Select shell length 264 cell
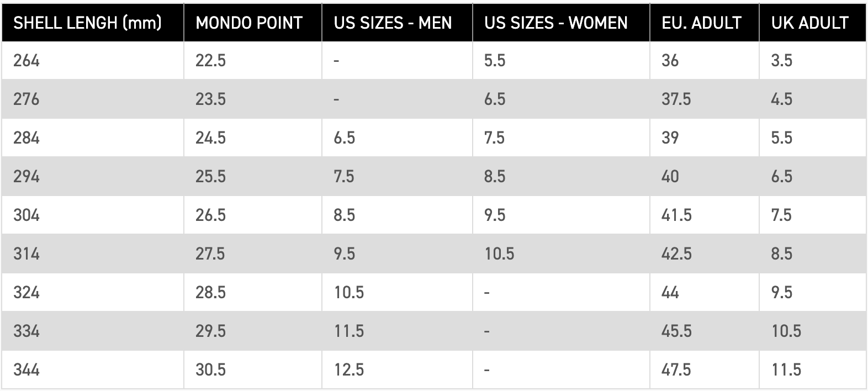 (92, 60)
